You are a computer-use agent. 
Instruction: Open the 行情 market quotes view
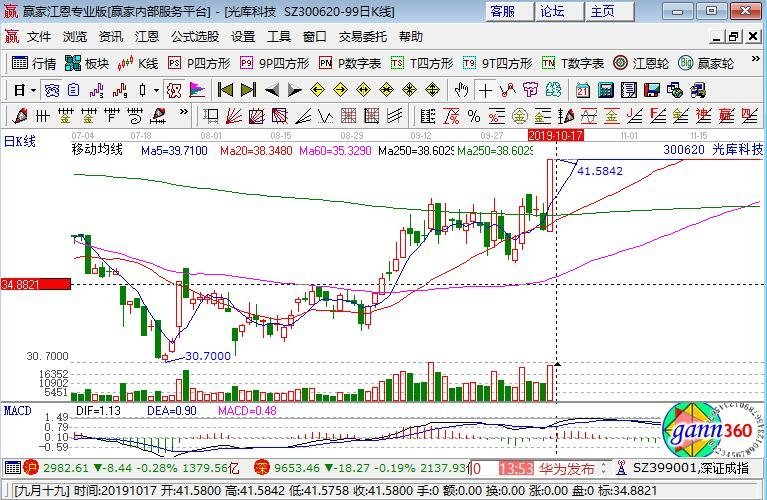pos(34,64)
